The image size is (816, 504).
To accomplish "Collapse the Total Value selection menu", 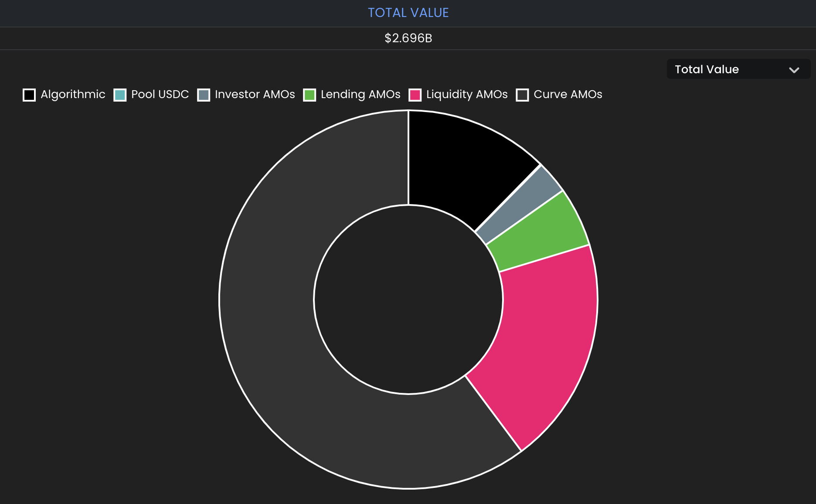I will coord(738,69).
